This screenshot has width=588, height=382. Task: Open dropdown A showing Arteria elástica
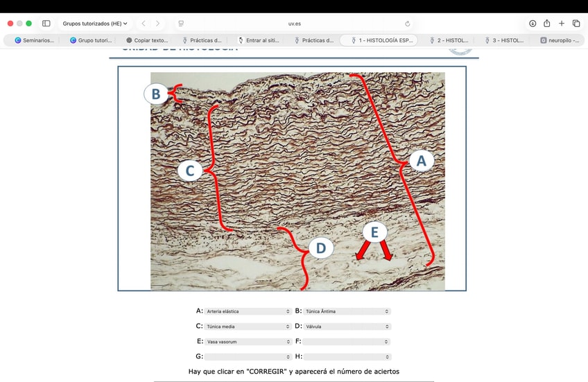(x=248, y=311)
